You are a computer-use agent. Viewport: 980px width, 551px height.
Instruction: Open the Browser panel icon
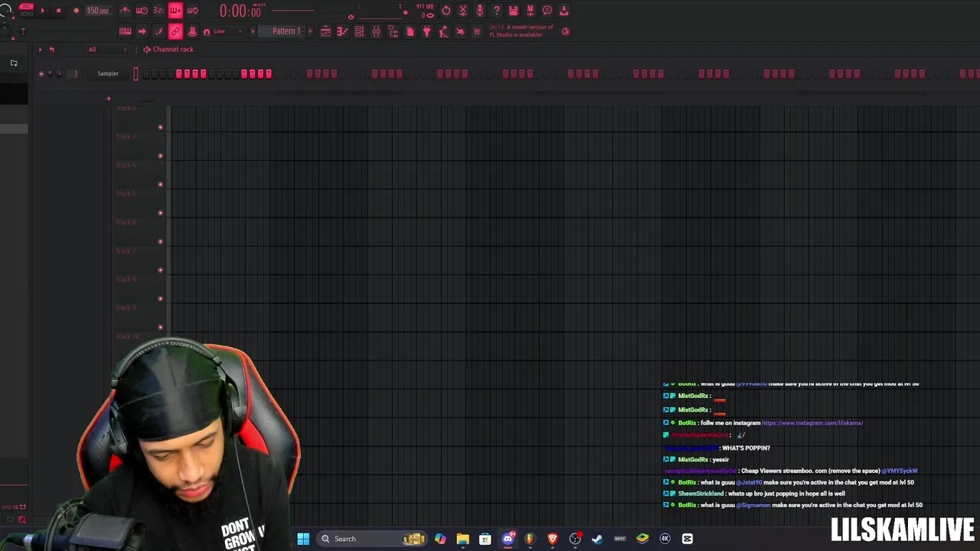(393, 31)
